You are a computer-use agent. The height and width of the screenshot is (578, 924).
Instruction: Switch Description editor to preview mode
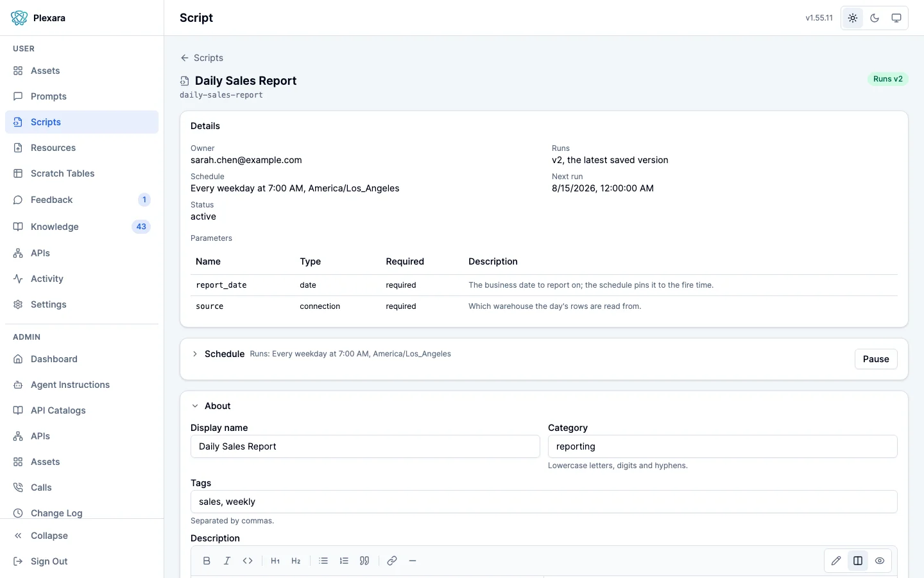880,561
